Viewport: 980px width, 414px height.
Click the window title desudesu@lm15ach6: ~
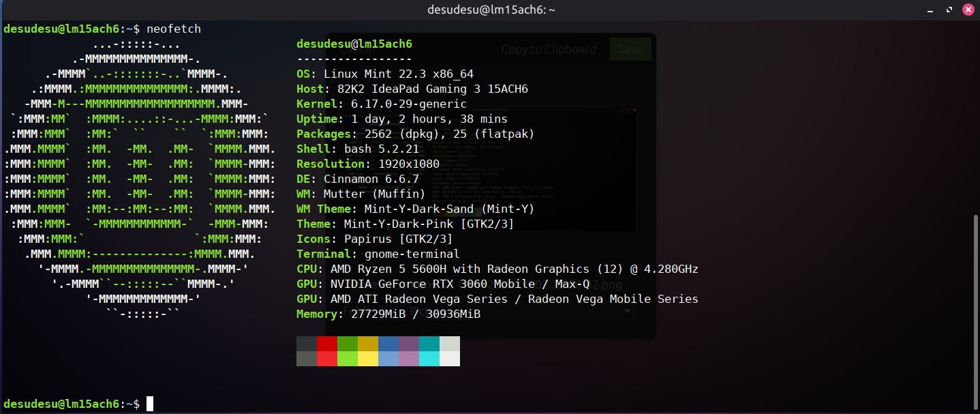(x=491, y=10)
